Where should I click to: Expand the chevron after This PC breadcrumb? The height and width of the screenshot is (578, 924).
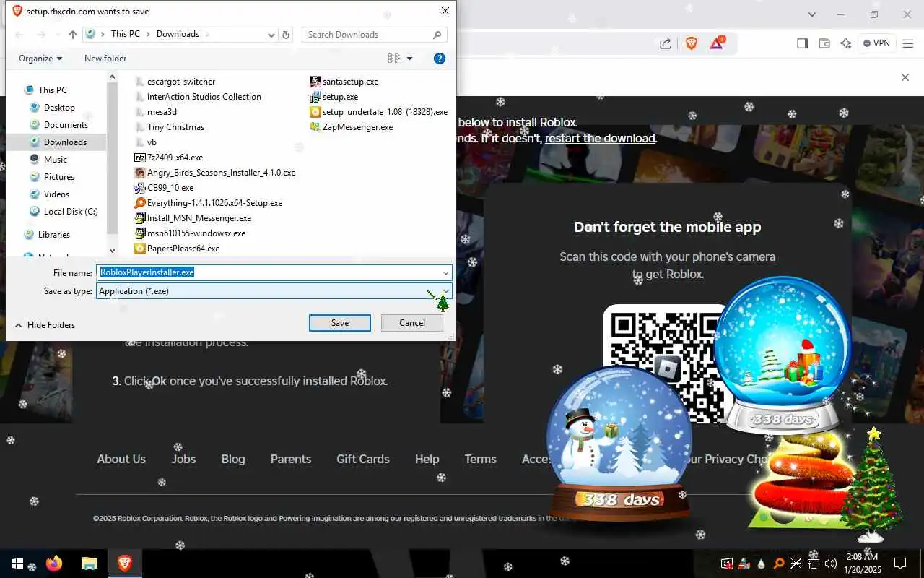coord(147,34)
